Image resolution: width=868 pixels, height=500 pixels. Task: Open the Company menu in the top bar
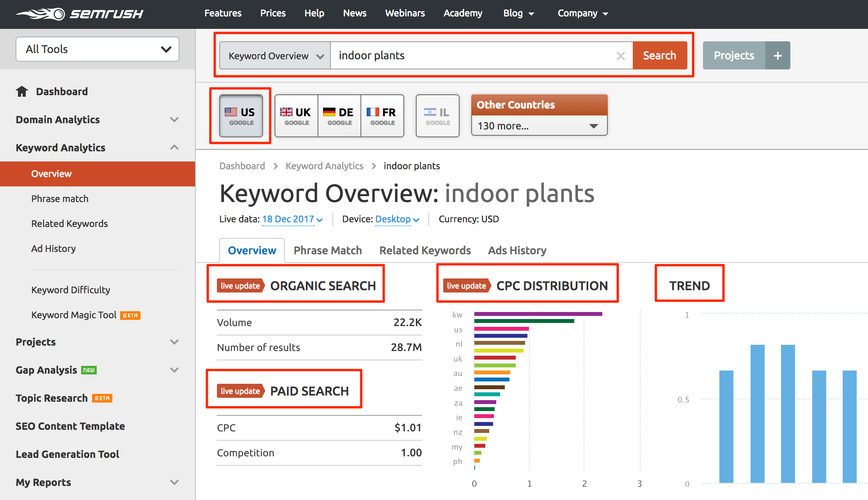tap(583, 13)
